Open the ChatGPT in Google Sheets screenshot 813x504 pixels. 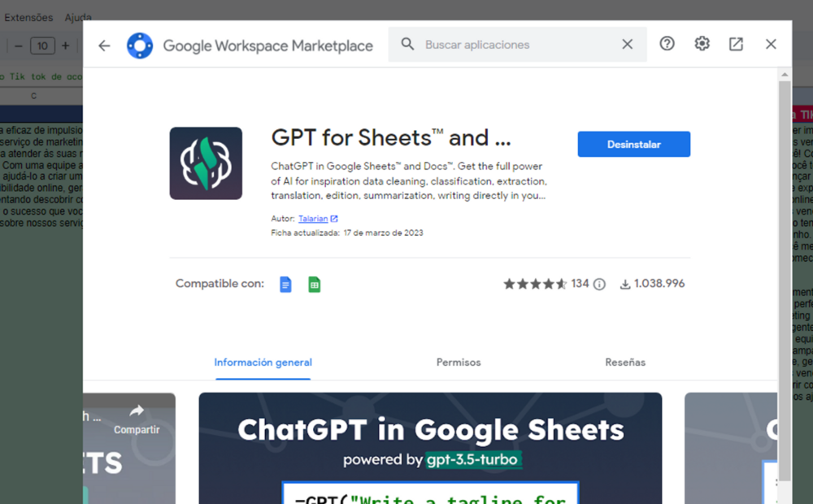(430, 448)
